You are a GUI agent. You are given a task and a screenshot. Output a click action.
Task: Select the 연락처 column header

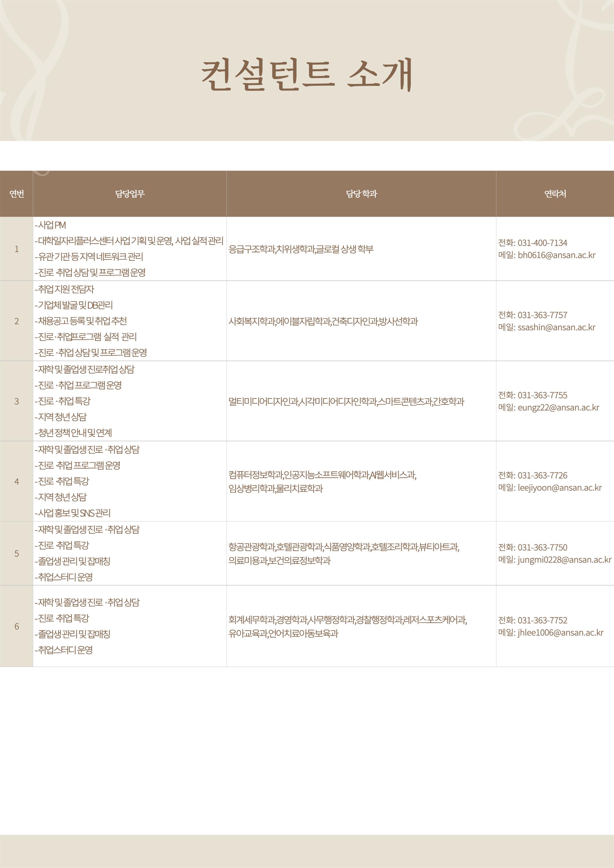[555, 194]
